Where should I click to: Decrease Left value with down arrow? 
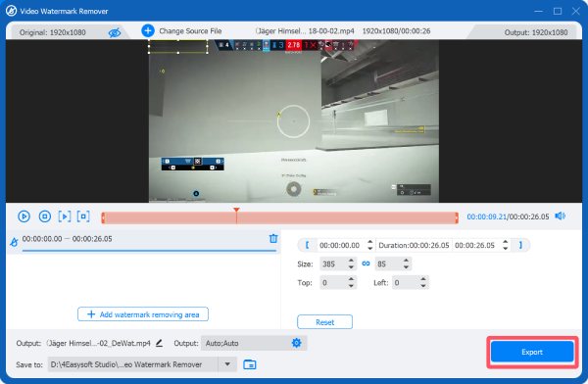pos(423,286)
